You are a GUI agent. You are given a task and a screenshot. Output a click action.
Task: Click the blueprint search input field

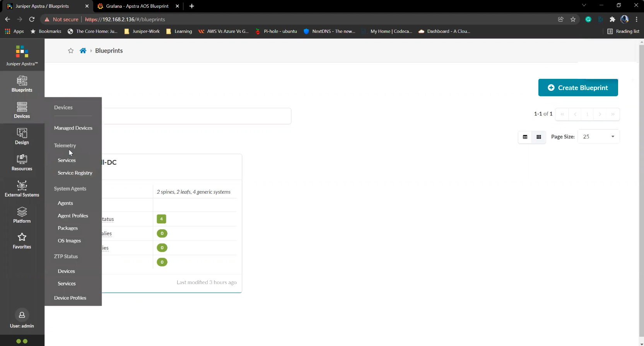(x=196, y=116)
